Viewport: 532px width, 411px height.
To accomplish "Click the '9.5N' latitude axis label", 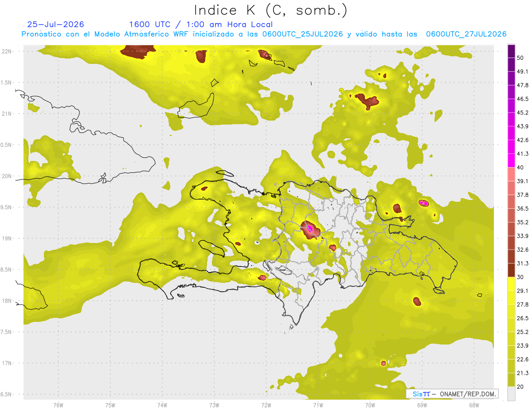I will tap(7, 207).
